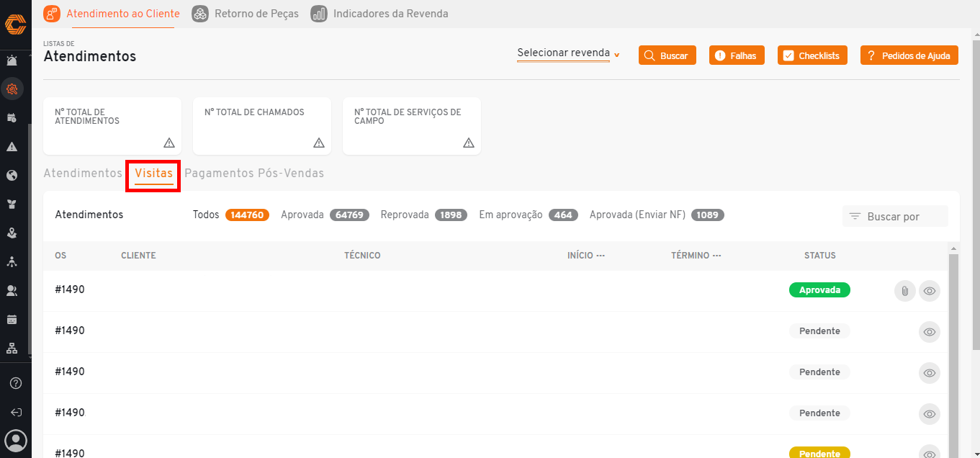980x458 pixels.
Task: Open the help question mark icon
Action: [15, 383]
